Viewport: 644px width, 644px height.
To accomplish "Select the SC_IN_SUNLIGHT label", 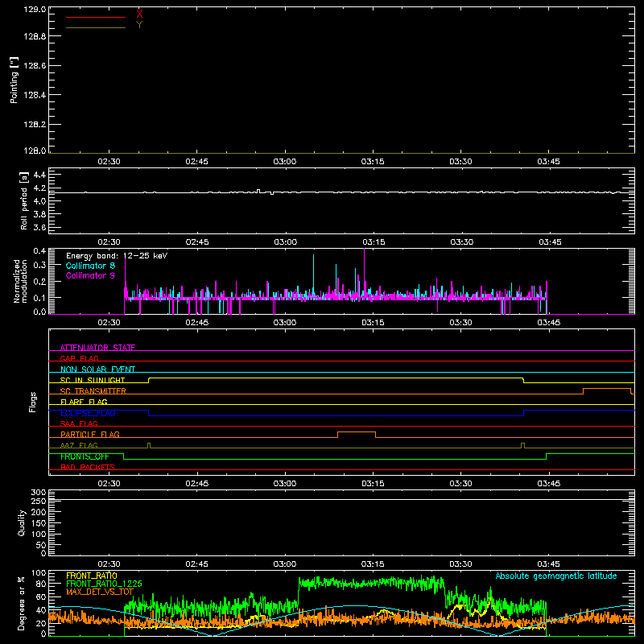I will click(x=93, y=380).
